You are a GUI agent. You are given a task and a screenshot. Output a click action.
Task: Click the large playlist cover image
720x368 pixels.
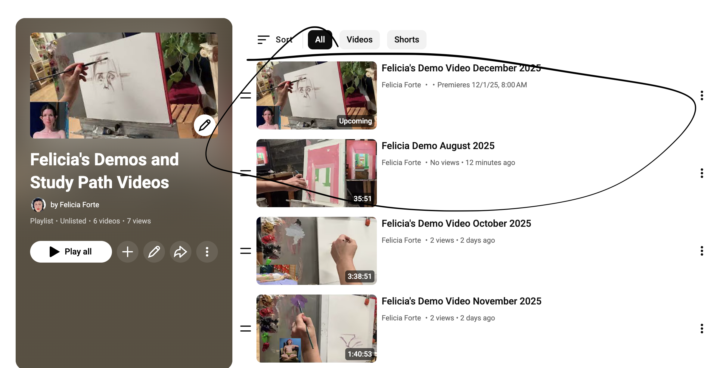coord(124,85)
